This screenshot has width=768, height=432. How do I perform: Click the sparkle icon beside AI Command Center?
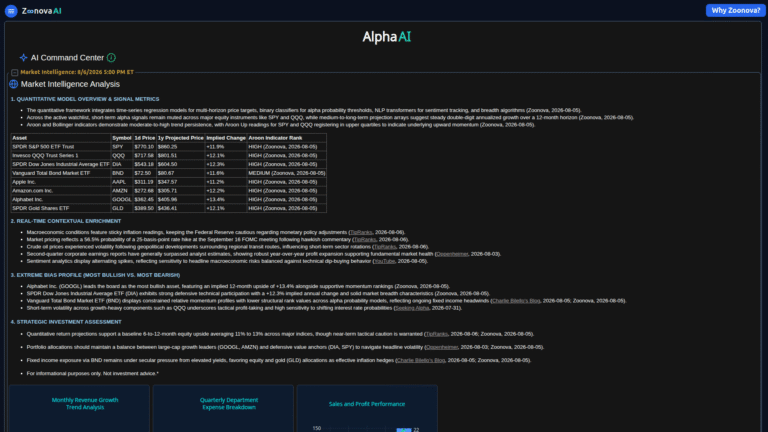click(x=23, y=58)
